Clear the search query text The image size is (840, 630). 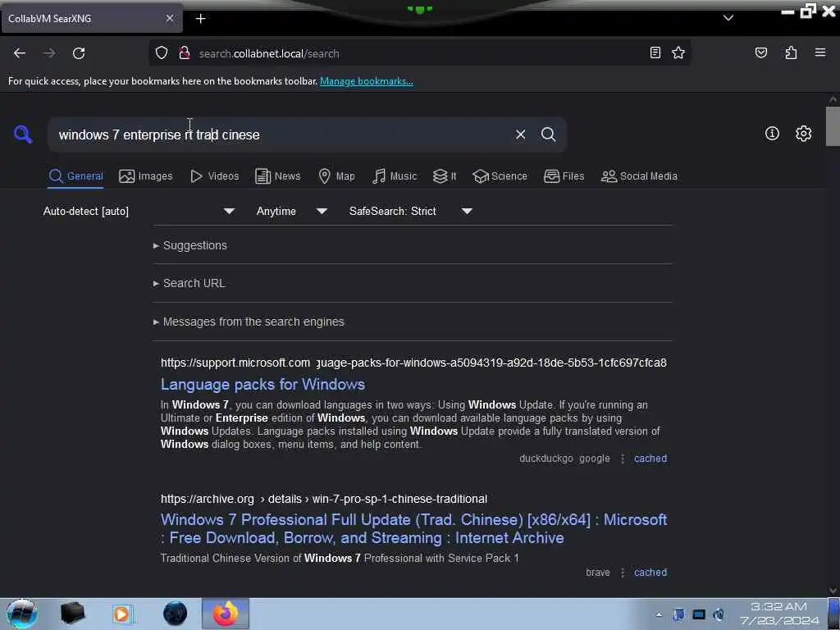click(x=520, y=135)
